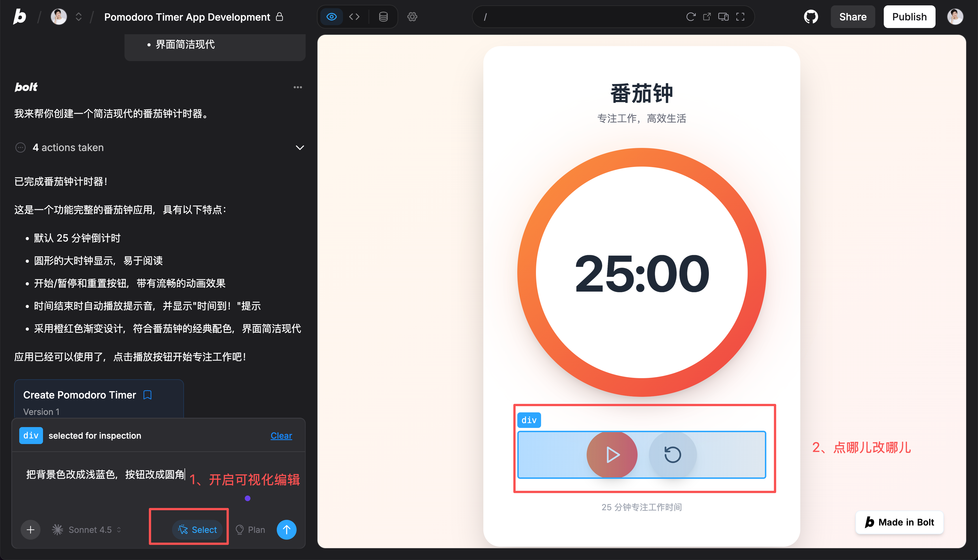Switch to code editor view
The image size is (978, 560).
(x=354, y=17)
